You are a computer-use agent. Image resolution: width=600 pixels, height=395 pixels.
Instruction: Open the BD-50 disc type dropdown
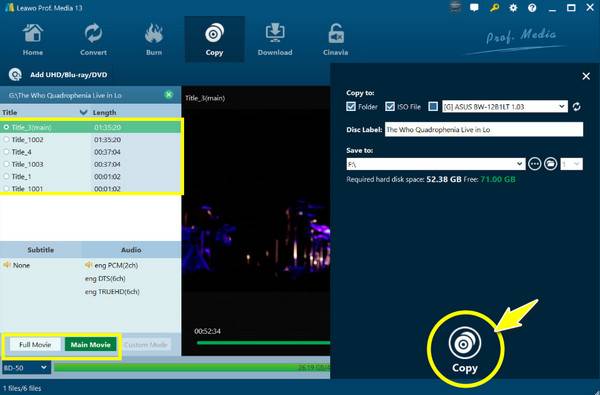point(26,368)
